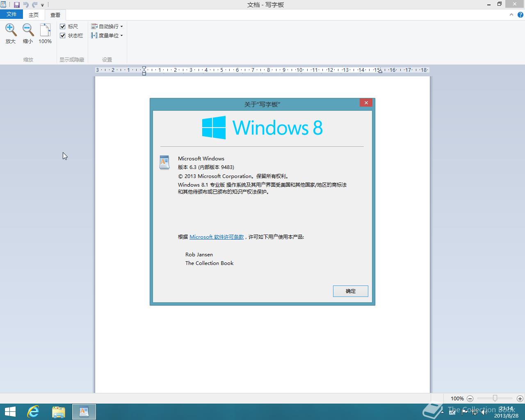Image resolution: width=525 pixels, height=420 pixels.
Task: Minimize the WordPad window
Action: (x=489, y=5)
